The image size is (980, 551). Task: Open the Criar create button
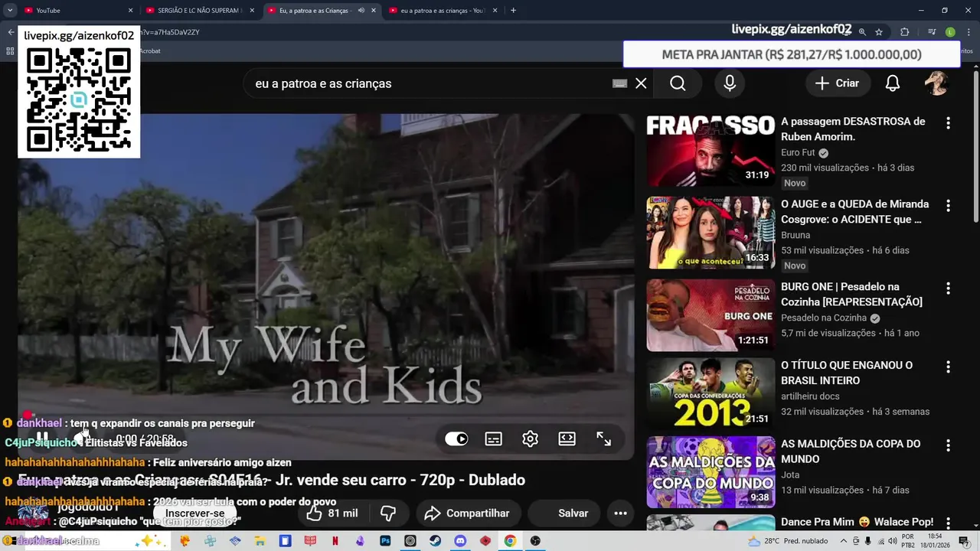[x=838, y=83]
